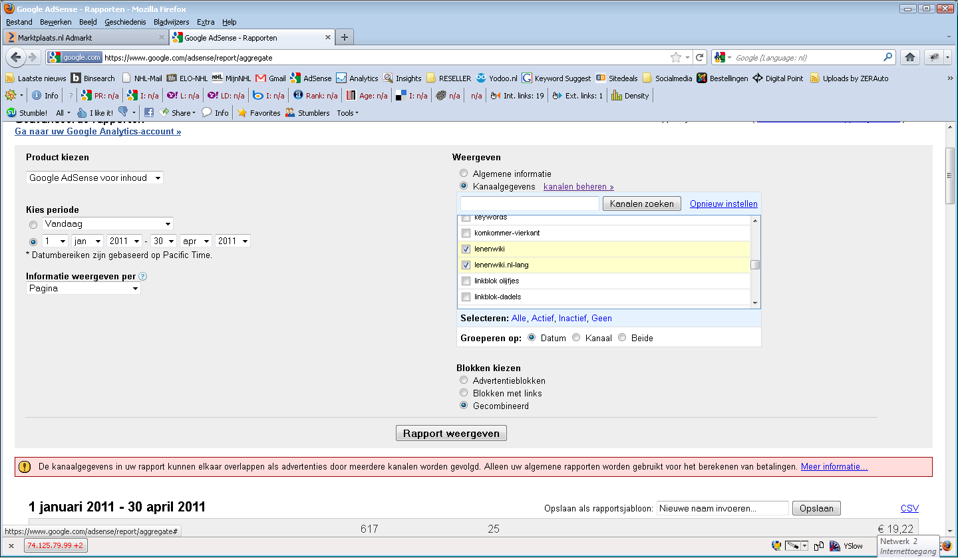Screen dimensions: 958x560
Task: Go back with the browser Back arrow
Action: [15, 57]
